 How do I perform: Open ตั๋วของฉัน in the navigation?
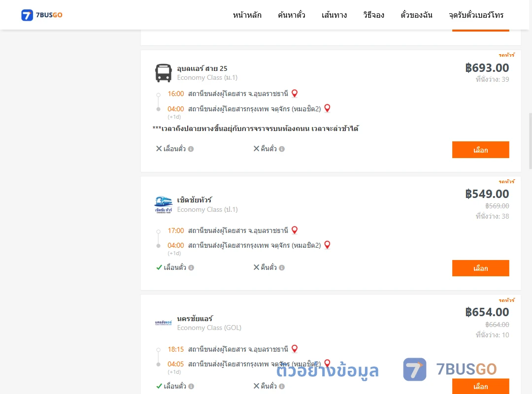click(x=416, y=15)
